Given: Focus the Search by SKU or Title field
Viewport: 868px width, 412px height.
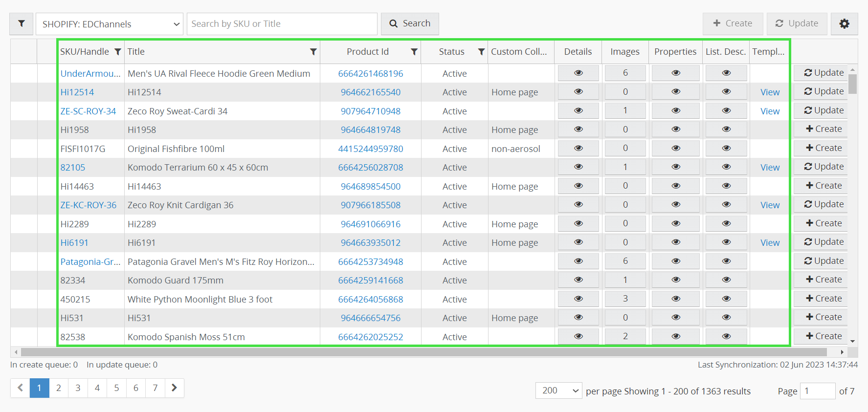Looking at the screenshot, I should click(x=282, y=24).
